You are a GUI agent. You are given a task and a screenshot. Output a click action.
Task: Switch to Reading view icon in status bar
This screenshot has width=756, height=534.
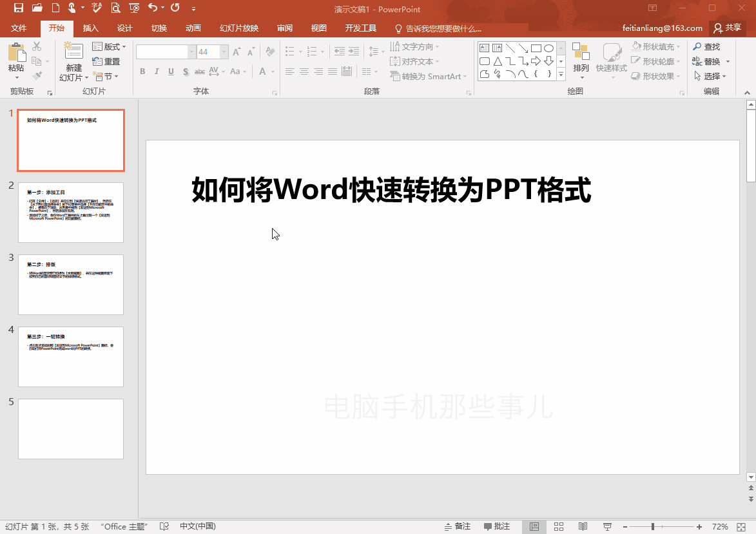583,527
